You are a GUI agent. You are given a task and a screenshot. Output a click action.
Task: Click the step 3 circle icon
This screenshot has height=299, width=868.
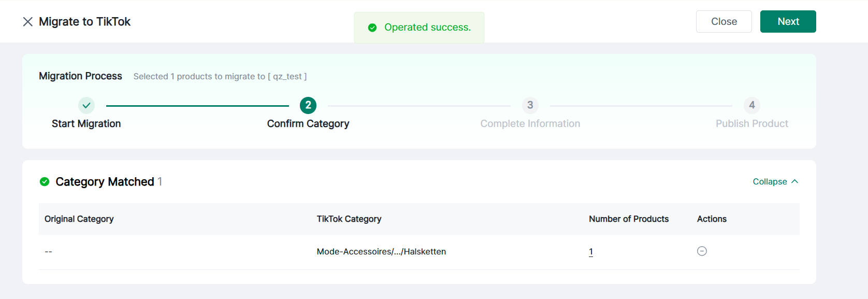530,105
